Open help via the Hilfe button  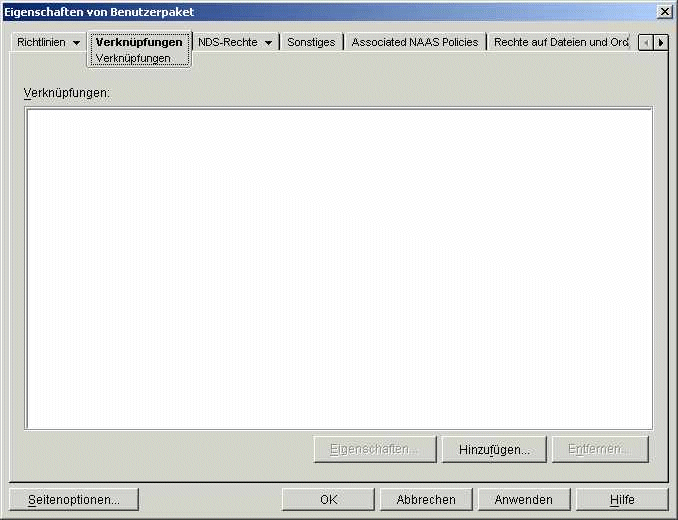[622, 500]
